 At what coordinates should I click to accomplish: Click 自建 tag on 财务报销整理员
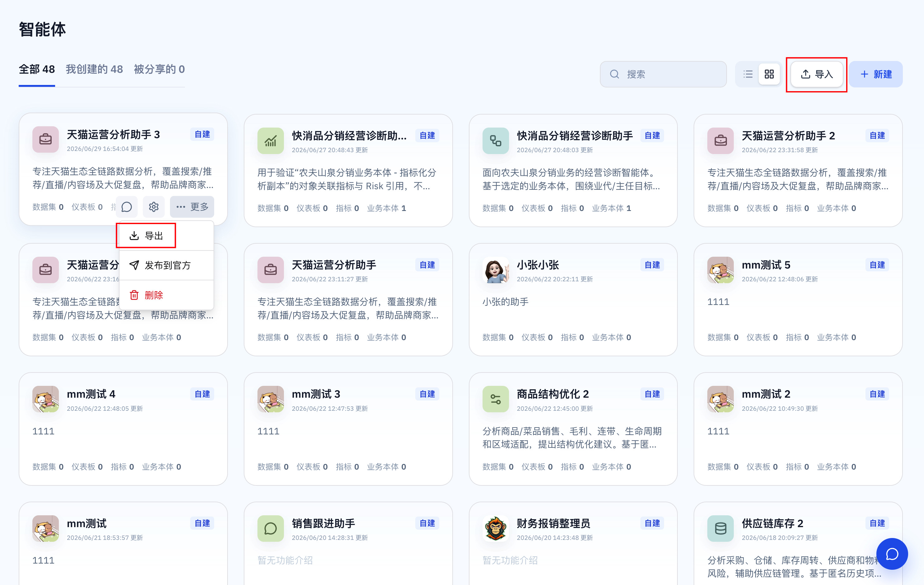pos(652,523)
